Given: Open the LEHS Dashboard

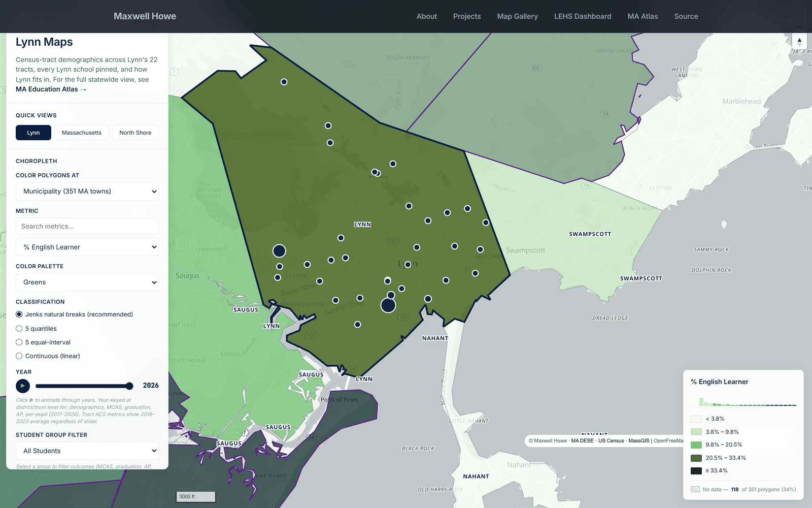Looking at the screenshot, I should [x=583, y=16].
